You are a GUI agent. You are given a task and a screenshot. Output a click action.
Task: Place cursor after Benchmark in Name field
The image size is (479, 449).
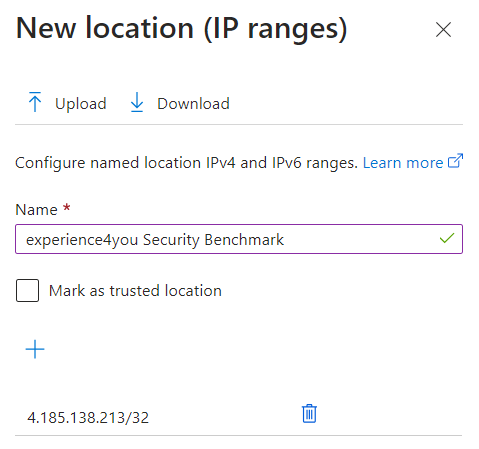pos(285,240)
